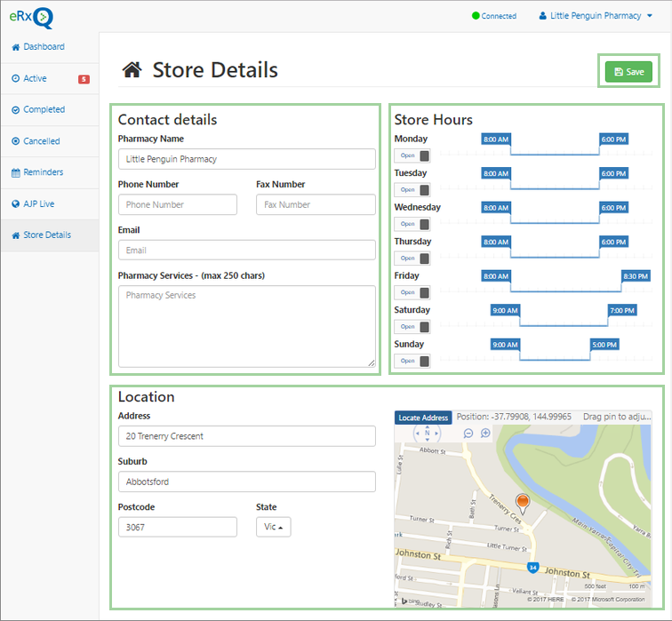Save the store details
The image size is (672, 621).
click(628, 72)
